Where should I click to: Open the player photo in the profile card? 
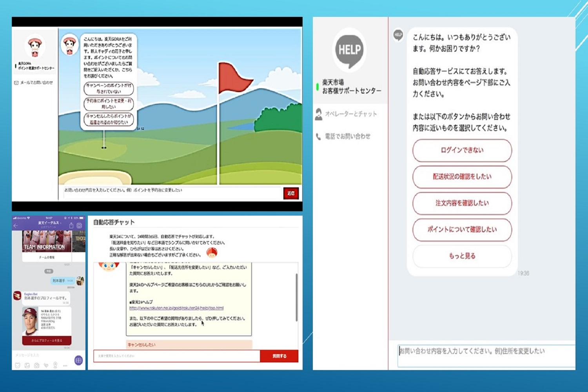(x=30, y=321)
